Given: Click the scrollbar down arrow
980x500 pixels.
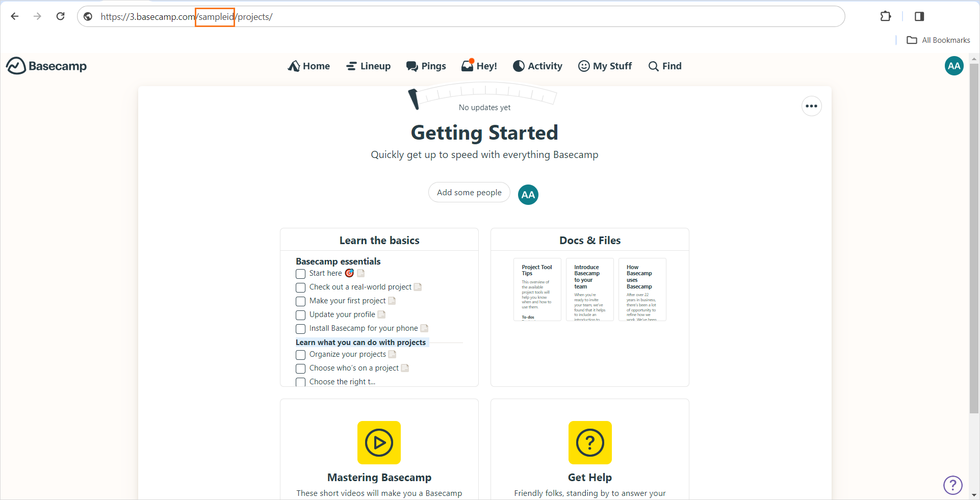Looking at the screenshot, I should (x=974, y=495).
